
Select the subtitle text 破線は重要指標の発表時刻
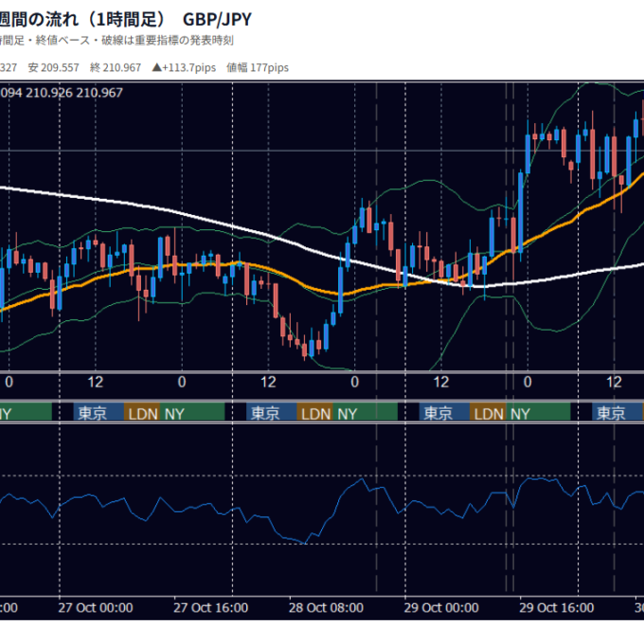[x=168, y=41]
